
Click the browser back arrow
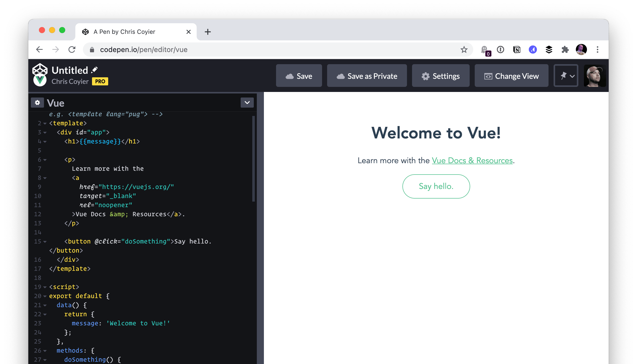coord(39,50)
